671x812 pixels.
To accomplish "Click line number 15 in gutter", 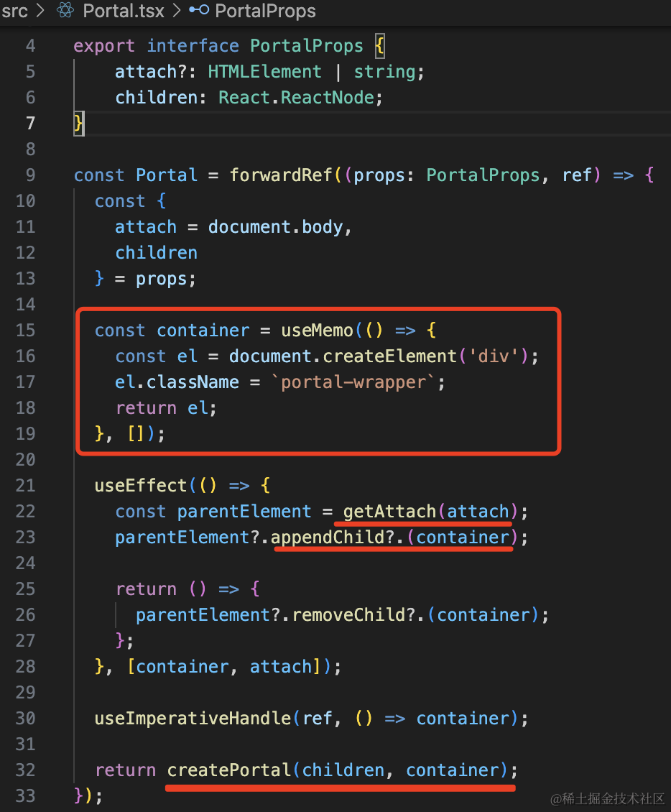I will (x=25, y=331).
